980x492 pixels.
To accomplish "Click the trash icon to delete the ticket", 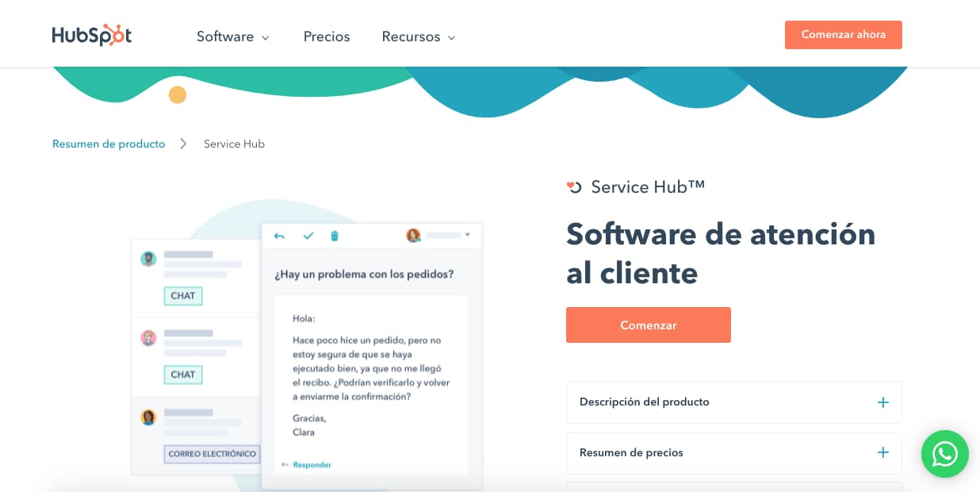I will (x=334, y=236).
